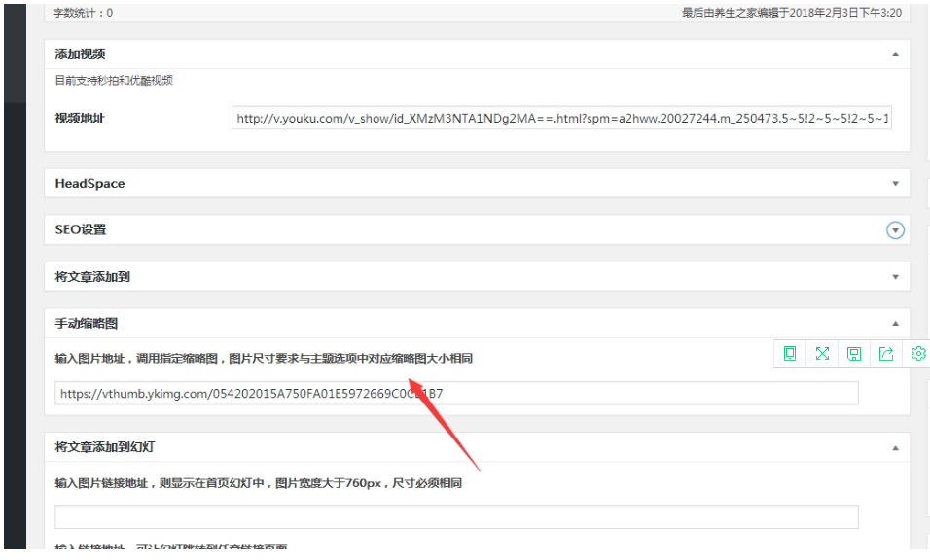Click the green fullscreen expand arrows icon
930x560 pixels.
point(822,354)
